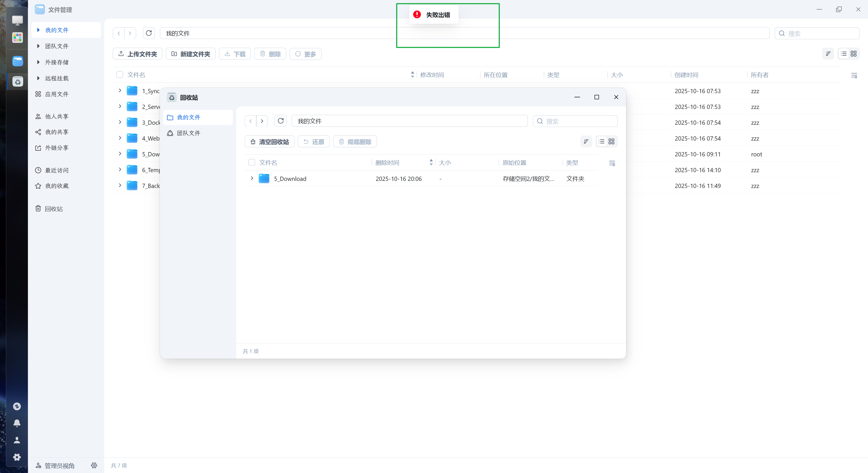This screenshot has height=473, width=868.
Task: Click the 清空回收站 button
Action: tap(269, 142)
